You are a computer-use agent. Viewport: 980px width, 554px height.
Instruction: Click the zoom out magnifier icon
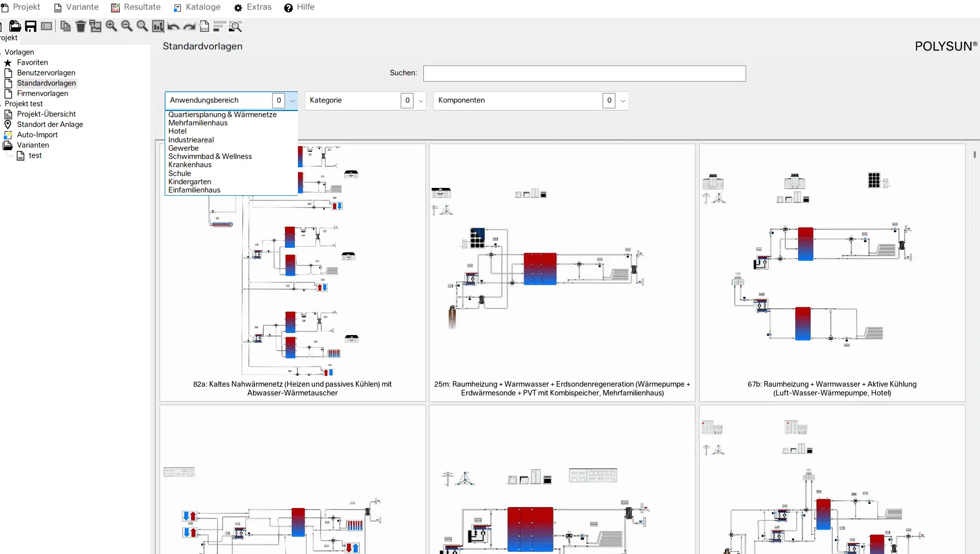(x=127, y=26)
